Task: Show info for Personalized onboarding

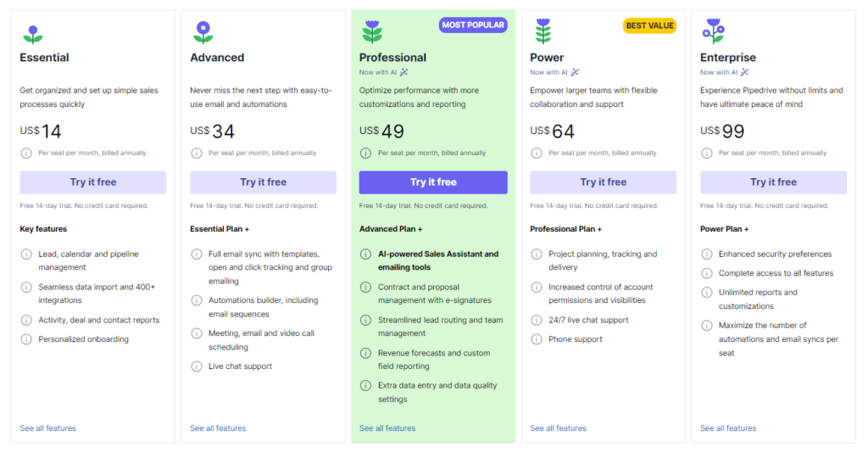Action: pyautogui.click(x=26, y=339)
